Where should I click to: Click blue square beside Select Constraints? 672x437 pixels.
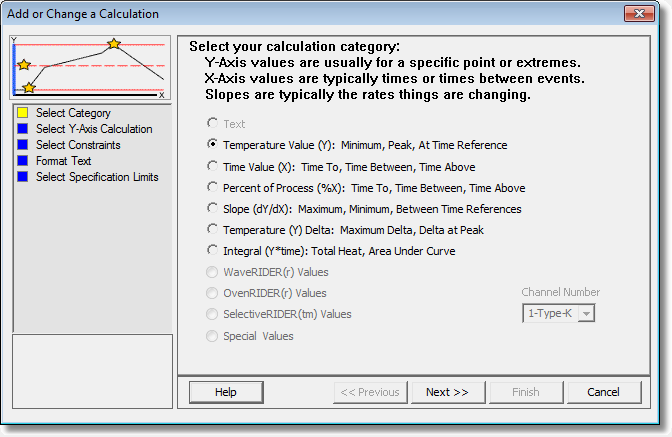coord(23,145)
